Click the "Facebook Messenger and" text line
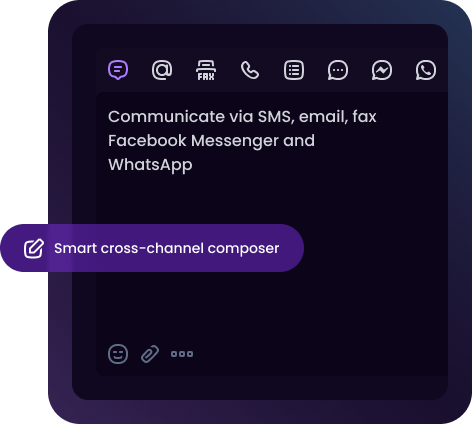This screenshot has height=424, width=472. (211, 141)
